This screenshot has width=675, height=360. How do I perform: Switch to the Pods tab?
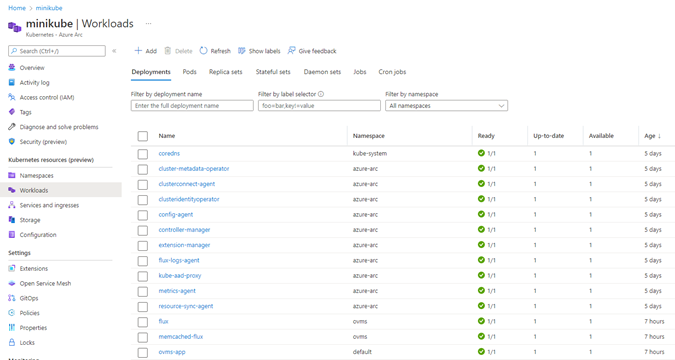[189, 72]
